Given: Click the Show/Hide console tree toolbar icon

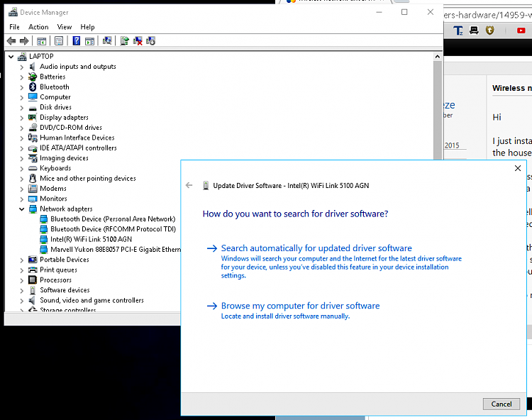Looking at the screenshot, I should point(41,41).
